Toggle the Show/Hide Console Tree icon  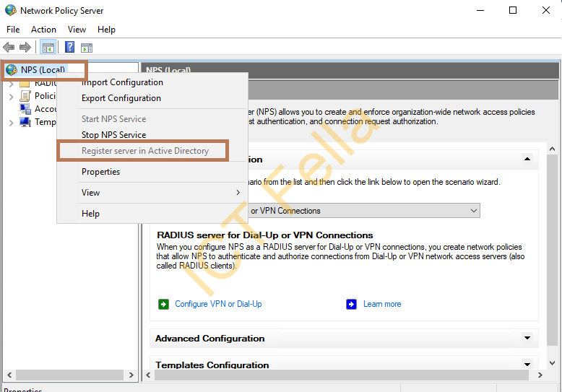48,48
